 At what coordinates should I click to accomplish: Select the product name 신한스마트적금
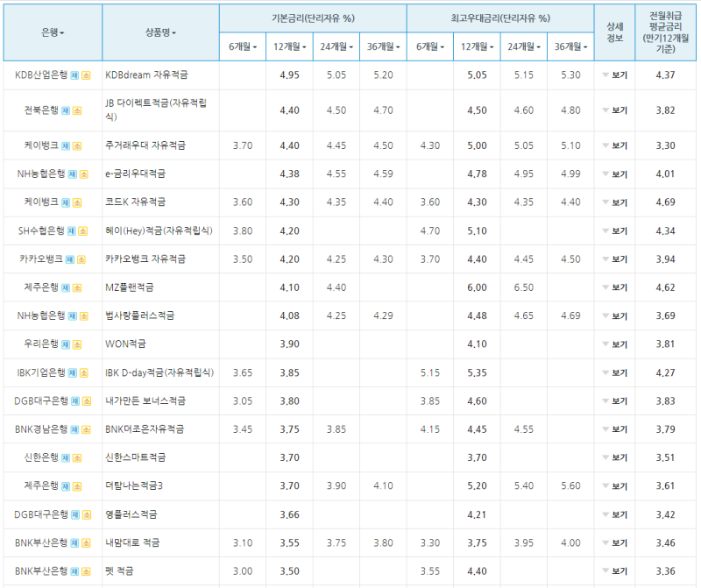pyautogui.click(x=136, y=457)
